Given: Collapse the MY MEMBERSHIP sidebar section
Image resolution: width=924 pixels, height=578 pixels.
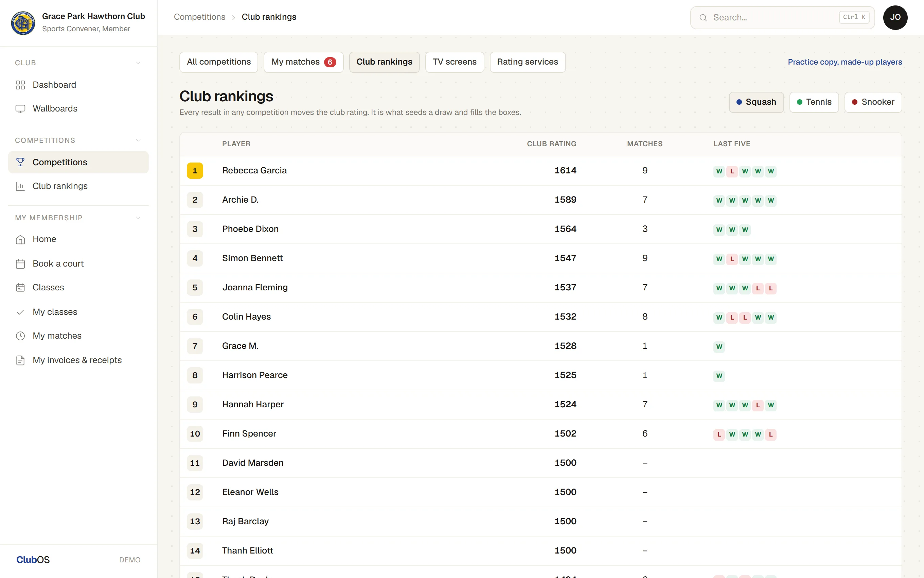Looking at the screenshot, I should point(138,218).
